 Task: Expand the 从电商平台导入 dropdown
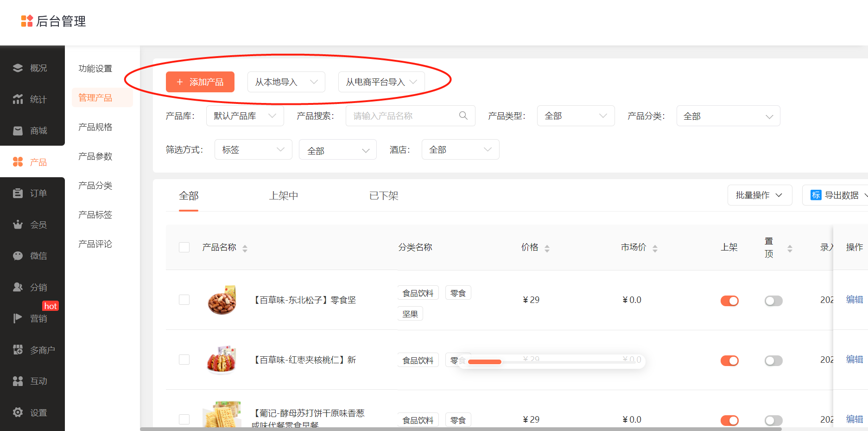click(x=381, y=82)
